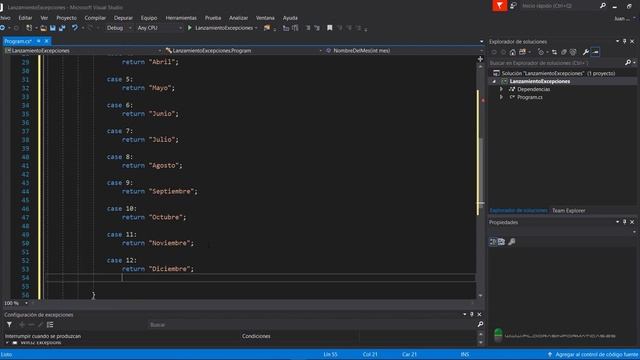This screenshot has height=360, width=640.
Task: Click Interrumpir cuando se produzcan column header
Action: click(43, 336)
